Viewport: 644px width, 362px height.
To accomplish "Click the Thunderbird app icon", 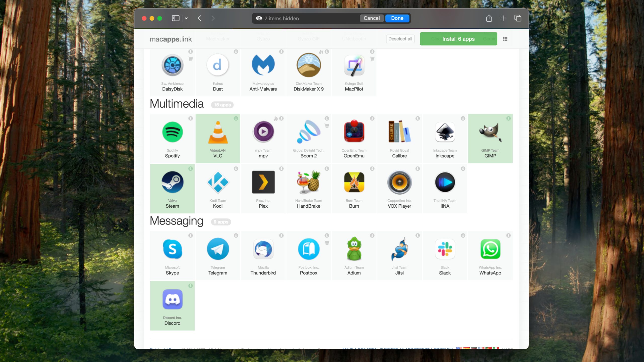I will pyautogui.click(x=263, y=249).
